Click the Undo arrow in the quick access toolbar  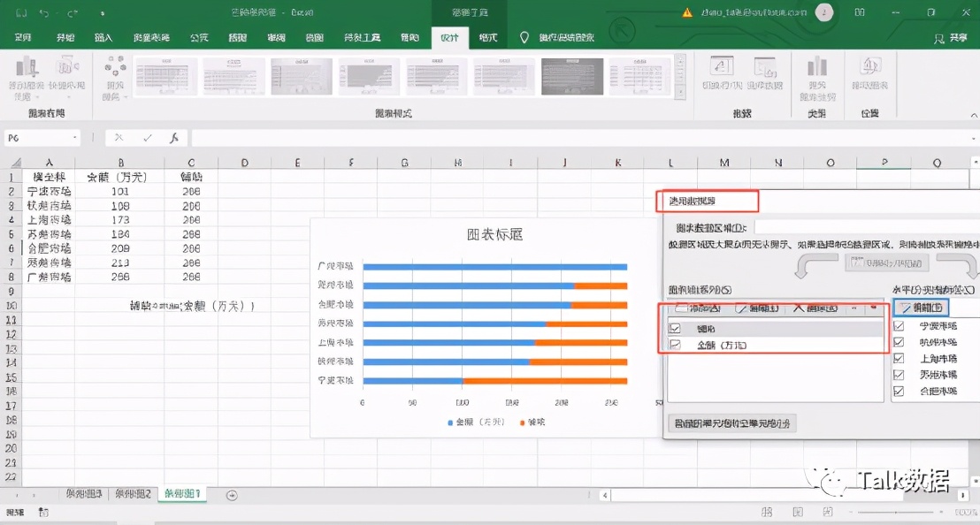pos(43,12)
